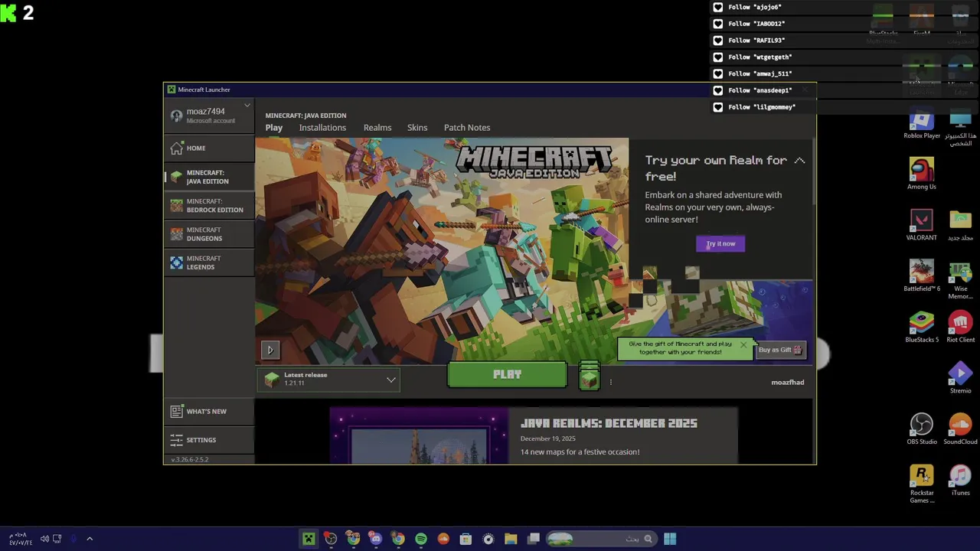Select Minecraft Legends in sidebar
Viewport: 980px width, 551px height.
209,262
